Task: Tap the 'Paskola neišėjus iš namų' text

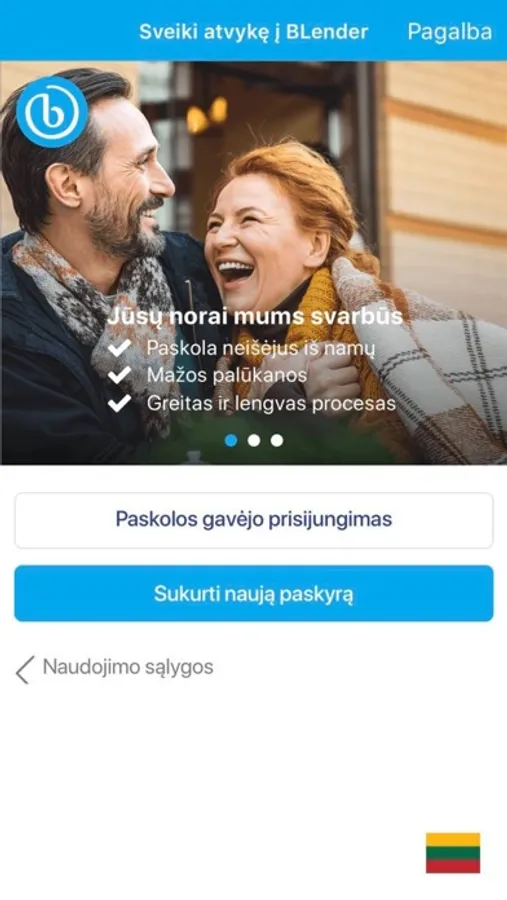Action: [x=261, y=348]
